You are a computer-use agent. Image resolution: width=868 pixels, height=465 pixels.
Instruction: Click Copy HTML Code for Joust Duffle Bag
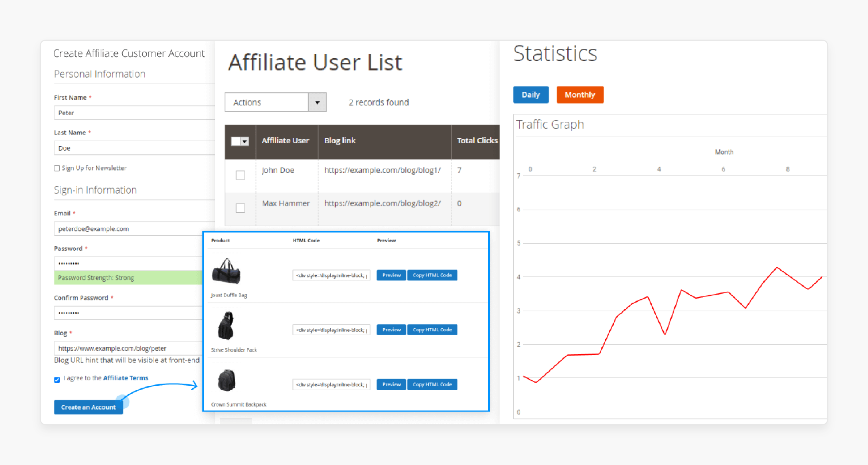point(432,274)
